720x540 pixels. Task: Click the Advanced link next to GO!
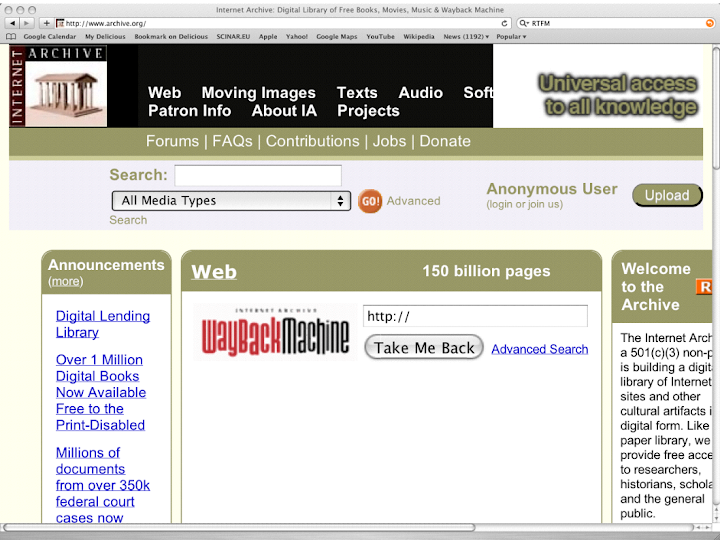click(x=413, y=201)
